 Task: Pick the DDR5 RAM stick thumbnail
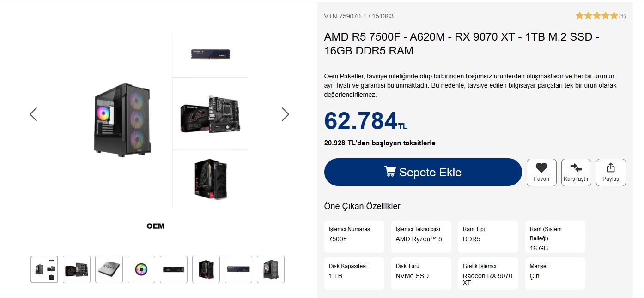[238, 269]
